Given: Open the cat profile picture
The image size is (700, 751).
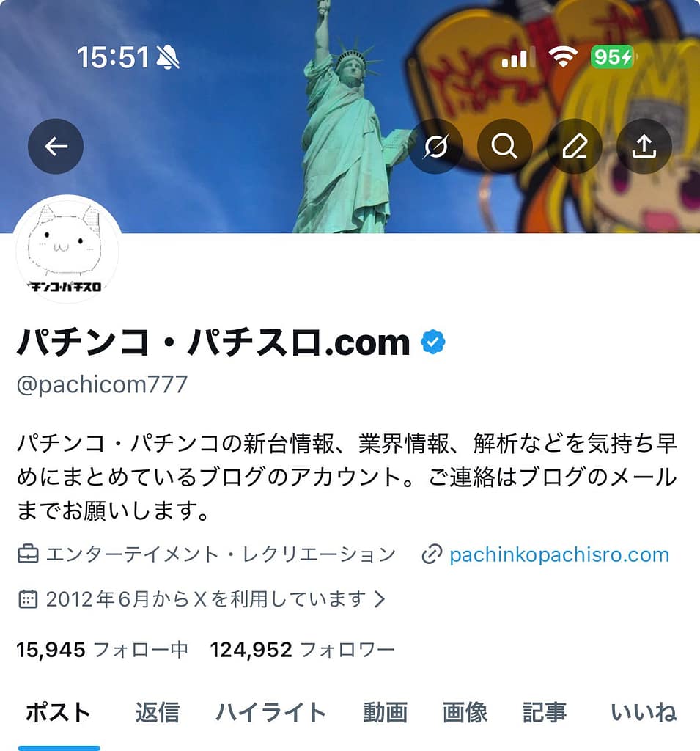Looking at the screenshot, I should coord(67,249).
